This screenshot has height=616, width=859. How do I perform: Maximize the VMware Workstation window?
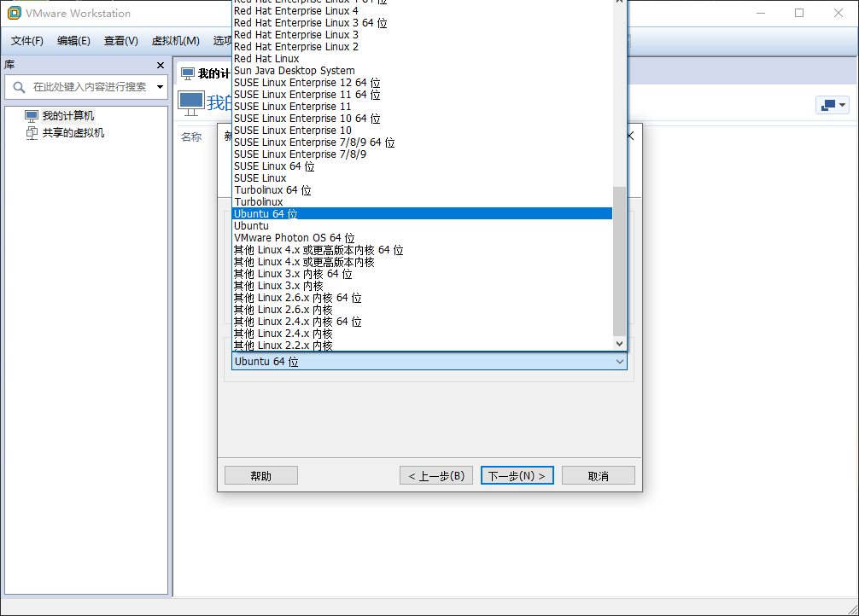pyautogui.click(x=799, y=13)
